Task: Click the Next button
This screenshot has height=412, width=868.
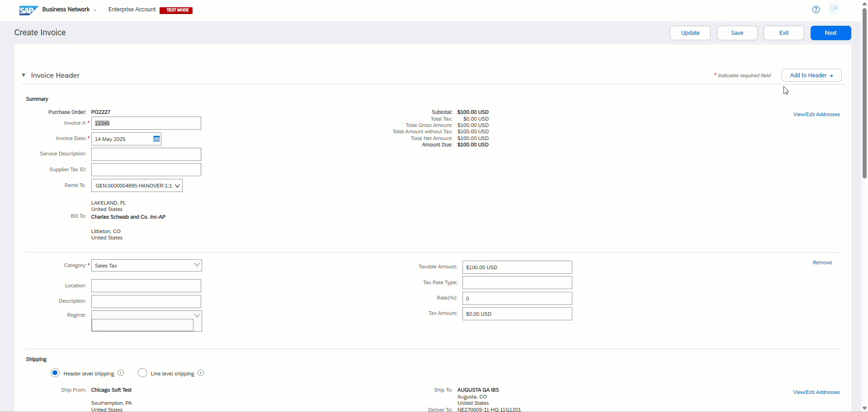Action: click(x=830, y=33)
